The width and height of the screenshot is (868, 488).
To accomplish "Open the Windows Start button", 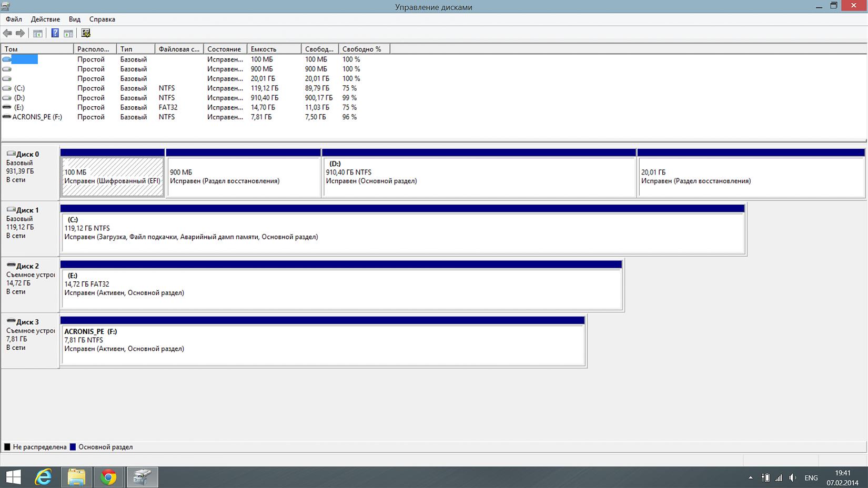I will click(x=13, y=477).
